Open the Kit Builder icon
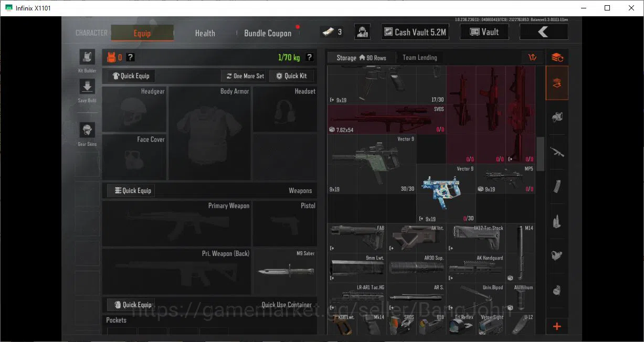Screen dimensions: 644x342 pos(87,58)
